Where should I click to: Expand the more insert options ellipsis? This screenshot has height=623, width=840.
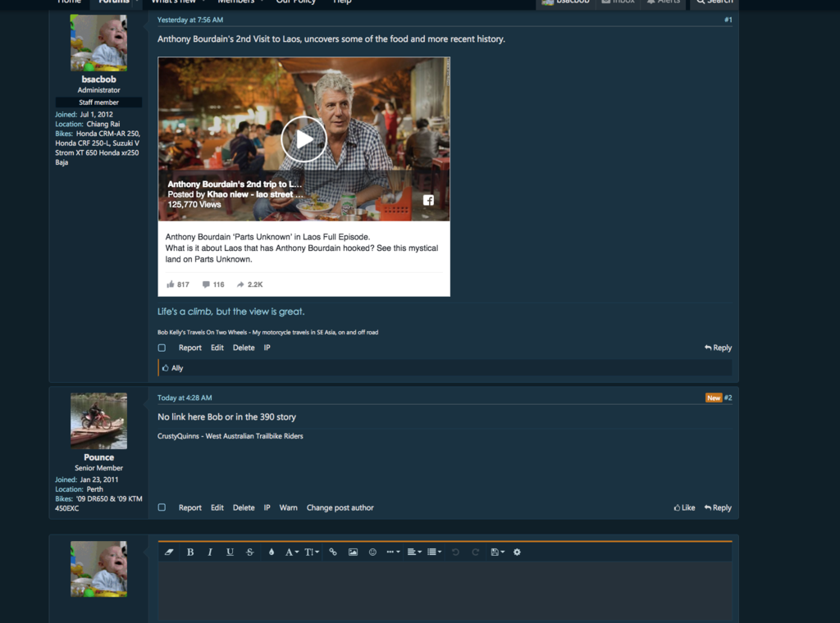coord(393,552)
